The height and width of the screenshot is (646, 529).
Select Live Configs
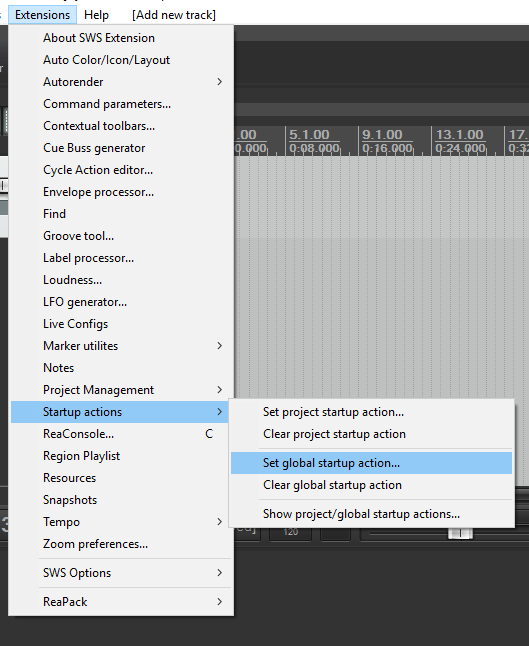[121, 324]
